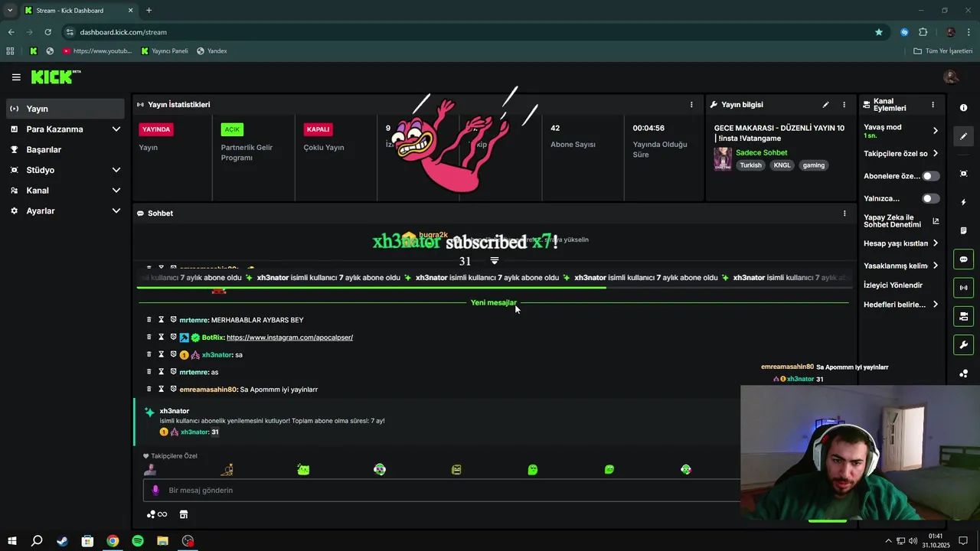Click the microphone icon in the message box
This screenshot has height=551, width=980.
155,491
